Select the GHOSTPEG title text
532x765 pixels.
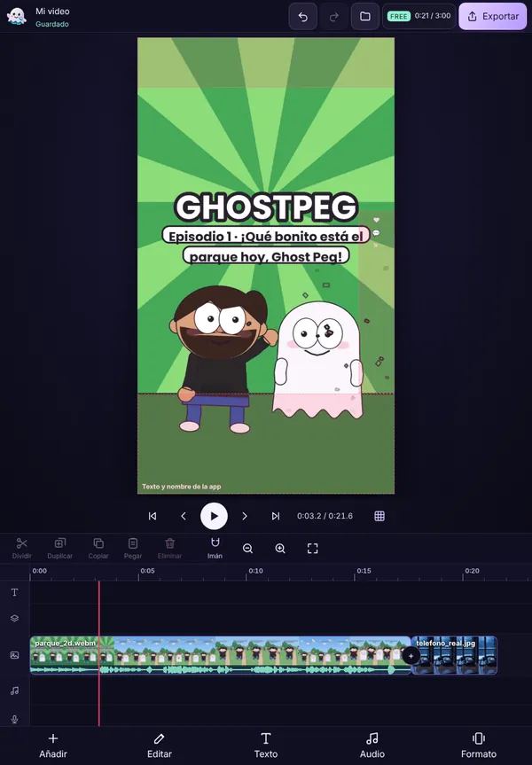[x=266, y=207]
